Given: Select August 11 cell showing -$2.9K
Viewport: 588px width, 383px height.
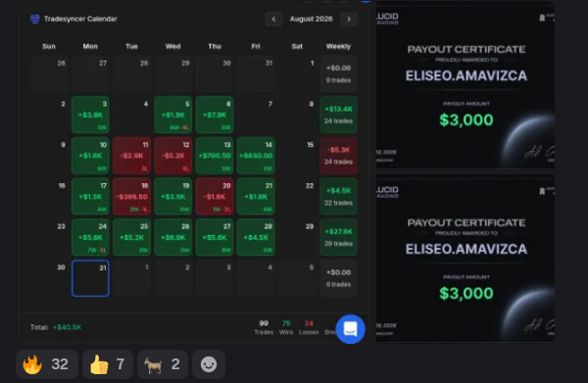Looking at the screenshot, I should (131, 156).
